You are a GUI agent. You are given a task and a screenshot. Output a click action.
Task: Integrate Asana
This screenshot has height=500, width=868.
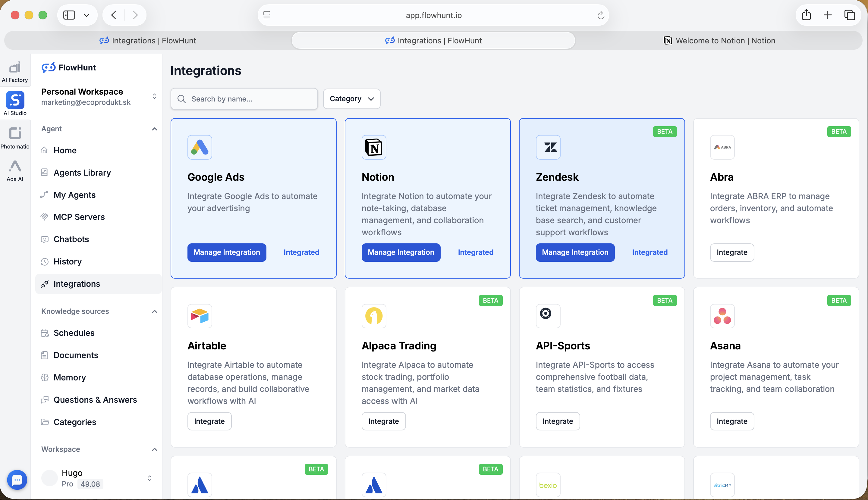(x=732, y=421)
